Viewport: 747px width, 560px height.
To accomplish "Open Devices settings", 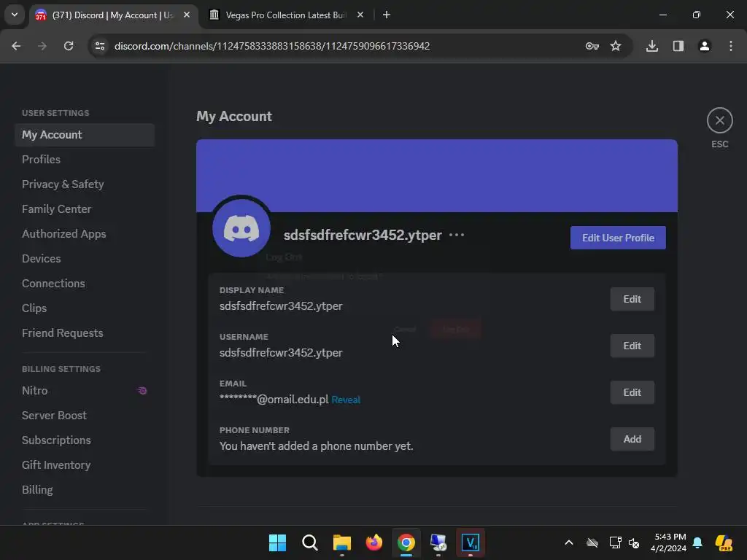I will point(85,259).
